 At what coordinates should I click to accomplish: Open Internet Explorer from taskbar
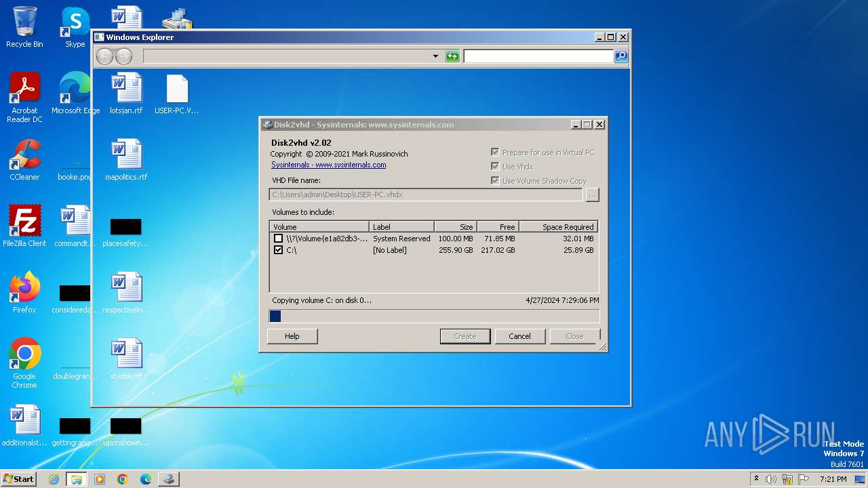[x=54, y=479]
